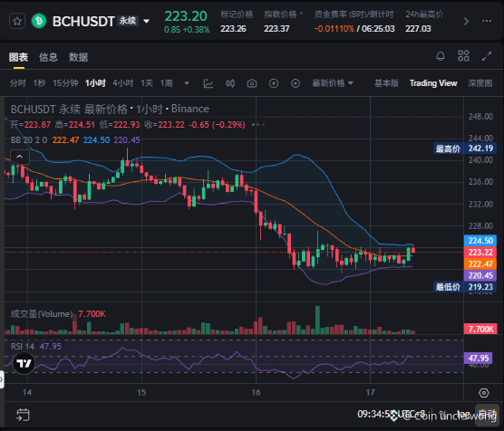Click the 47.95 RSI axis label
The image size is (504, 431).
pyautogui.click(x=479, y=358)
